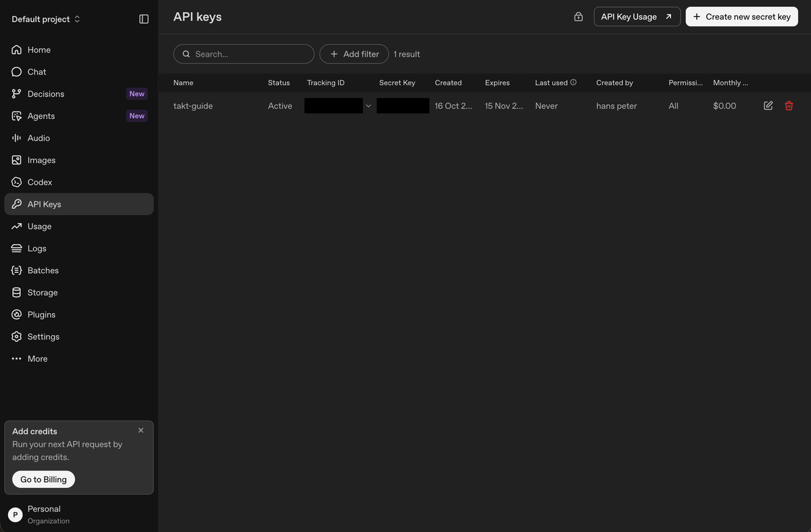Click the Batches braces icon
This screenshot has height=532, width=811.
(17, 270)
